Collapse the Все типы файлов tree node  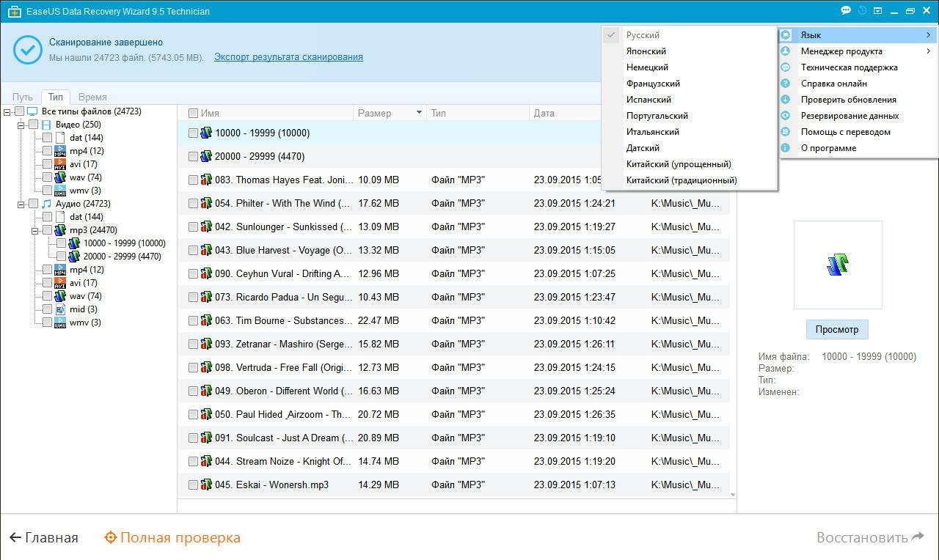pos(7,111)
